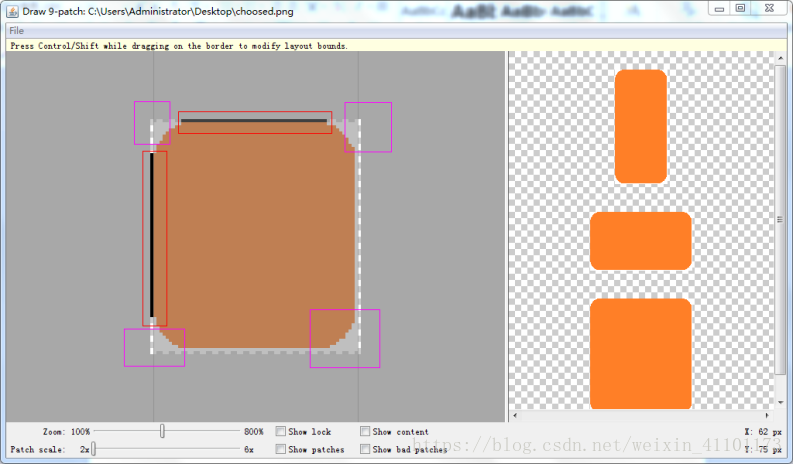Click preview scrollbar up arrow

pyautogui.click(x=779, y=58)
